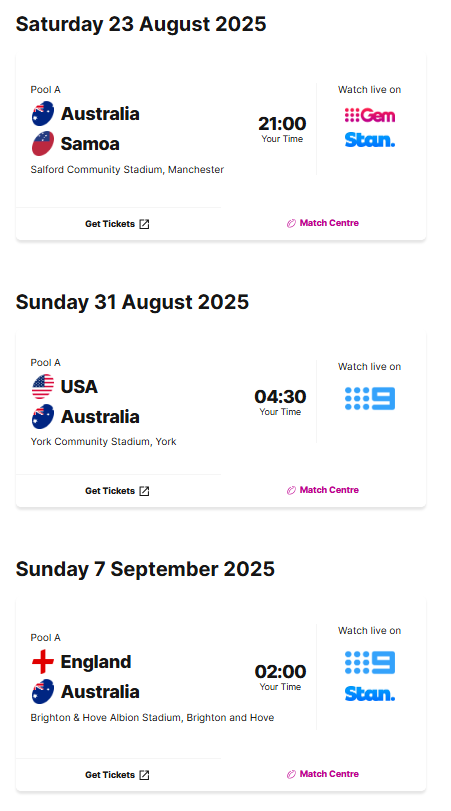Select the England team name
Image resolution: width=451 pixels, height=811 pixels.
coord(96,662)
